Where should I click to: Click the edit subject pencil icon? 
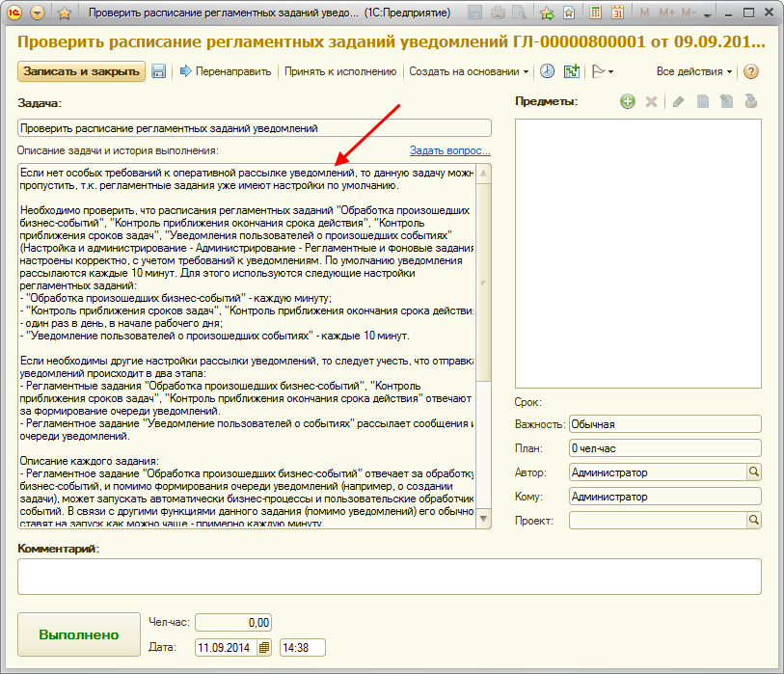point(679,102)
